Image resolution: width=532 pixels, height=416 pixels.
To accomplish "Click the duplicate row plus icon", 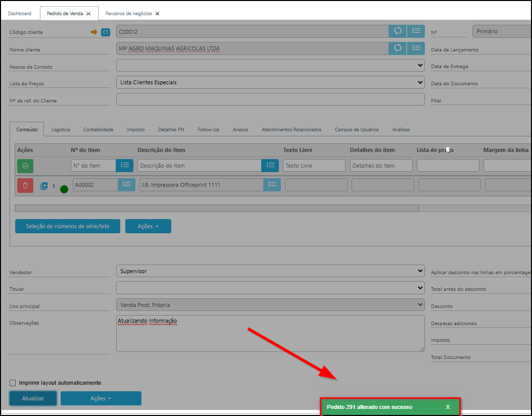I will click(x=44, y=186).
